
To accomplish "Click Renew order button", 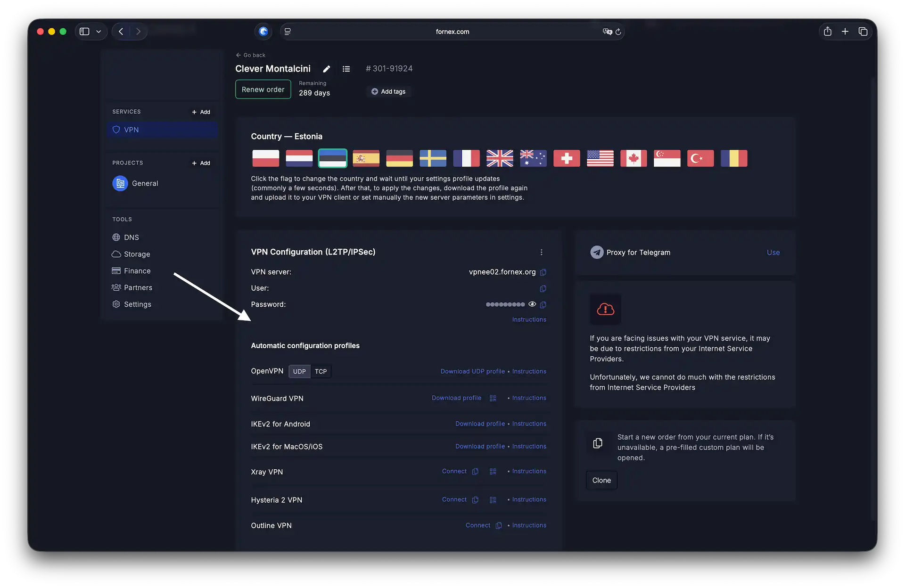I will pyautogui.click(x=263, y=90).
